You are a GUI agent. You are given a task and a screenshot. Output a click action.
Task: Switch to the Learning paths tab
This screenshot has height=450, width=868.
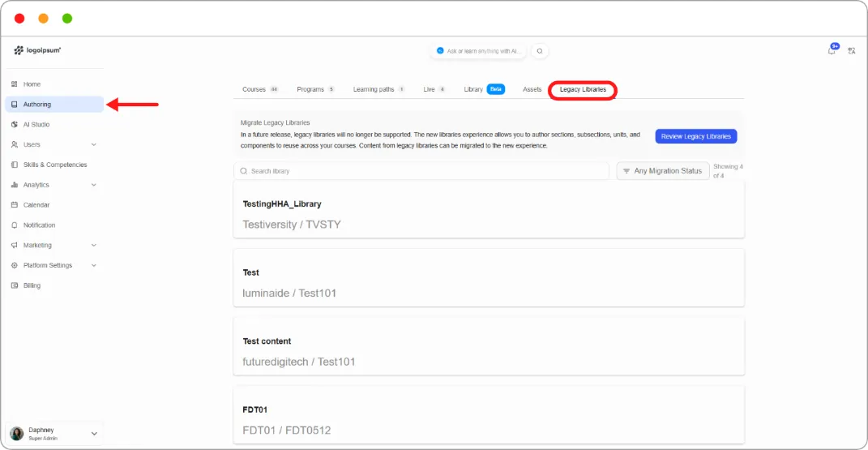(x=378, y=89)
